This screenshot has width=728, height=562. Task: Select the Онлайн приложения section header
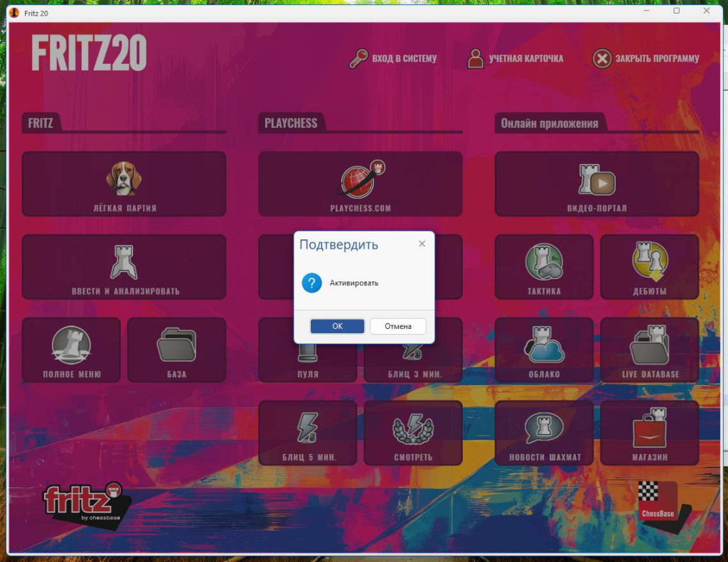(x=550, y=123)
